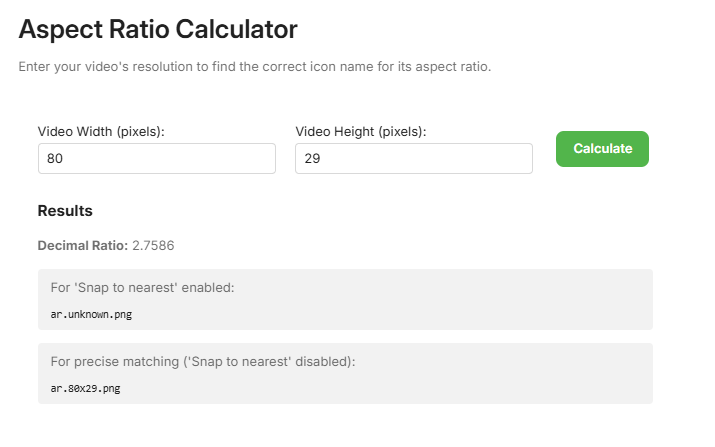Focus the Video Width input field

pos(156,158)
